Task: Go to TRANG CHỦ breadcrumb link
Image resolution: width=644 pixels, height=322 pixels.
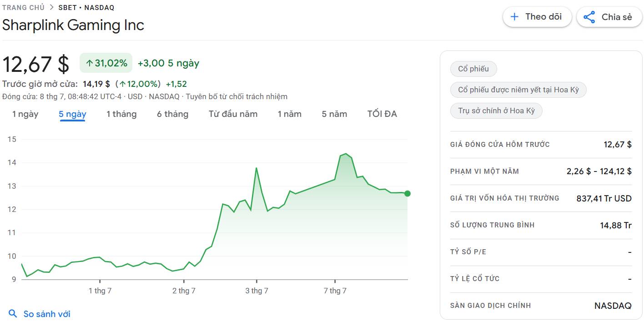Action: pyautogui.click(x=23, y=7)
